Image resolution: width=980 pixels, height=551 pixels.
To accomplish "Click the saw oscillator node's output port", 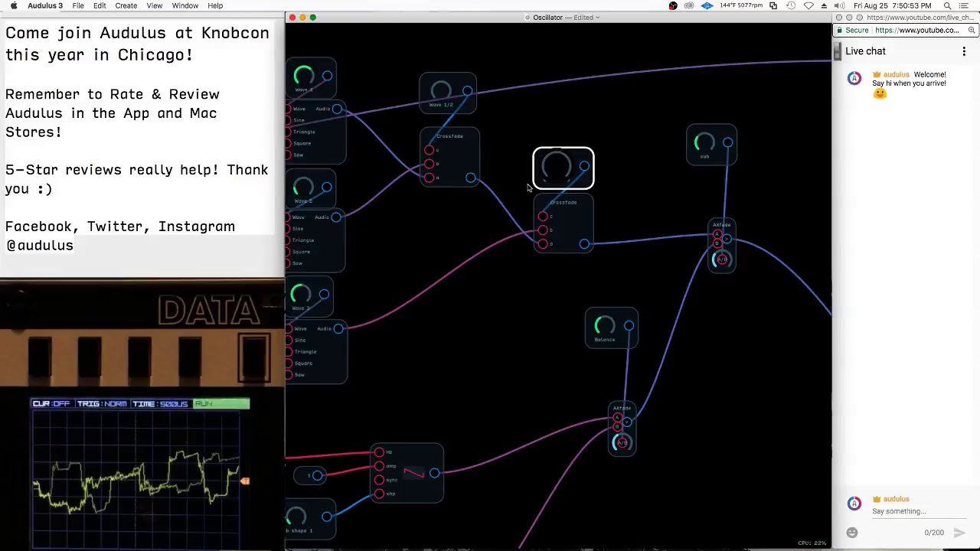I will 434,473.
